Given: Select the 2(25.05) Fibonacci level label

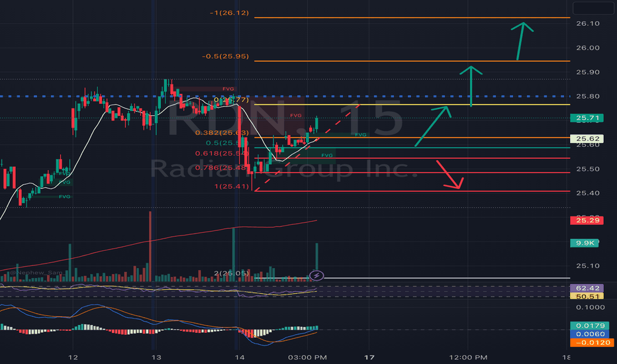Looking at the screenshot, I should point(232,273).
